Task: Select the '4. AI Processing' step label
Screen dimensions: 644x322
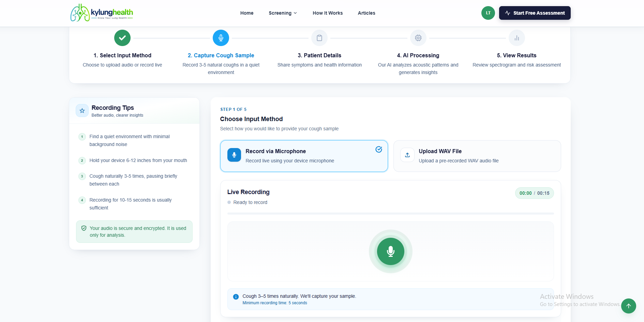Action: (x=418, y=55)
